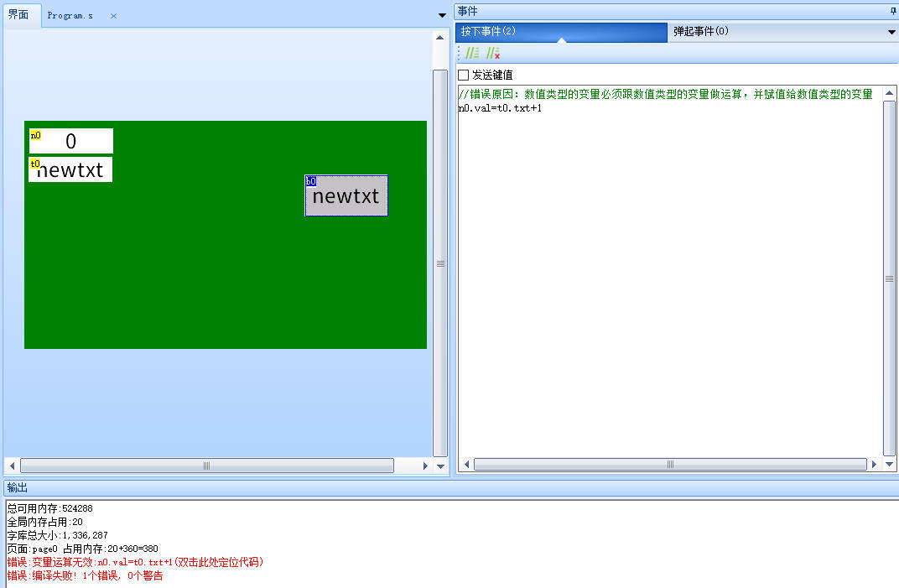
Task: Click the code line n0.val=t0.txt+1
Action: 500,108
